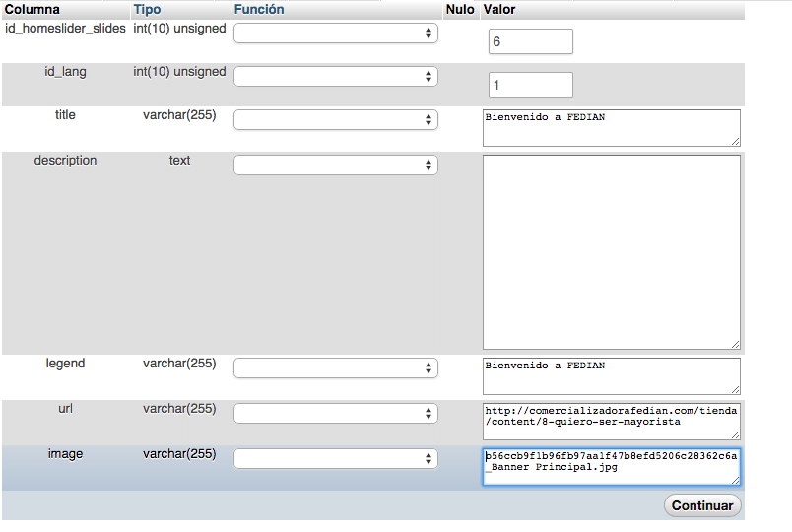This screenshot has width=792, height=532.
Task: Open the Función dropdown for description
Action: tap(335, 166)
